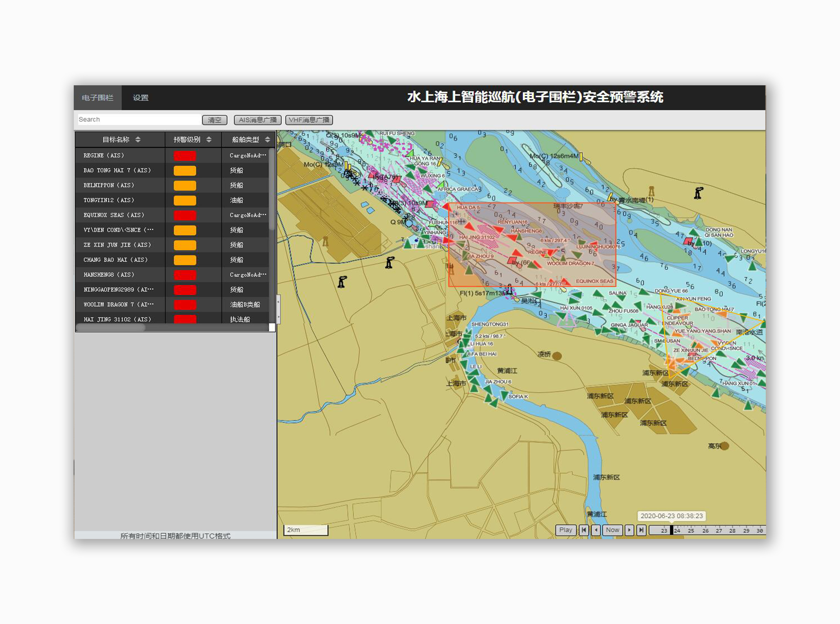Select the ZE XIN JUN JIE (AIS) row
Viewport: 840px width, 624px height.
coord(172,245)
